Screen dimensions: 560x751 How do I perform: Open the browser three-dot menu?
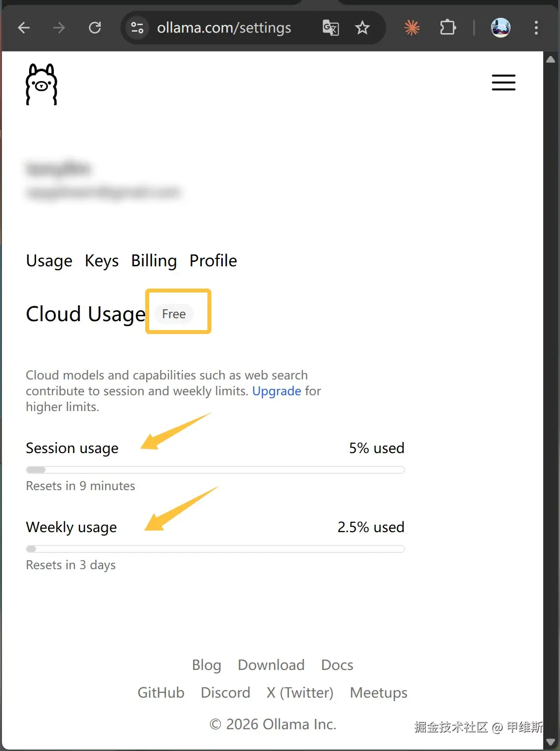(536, 28)
